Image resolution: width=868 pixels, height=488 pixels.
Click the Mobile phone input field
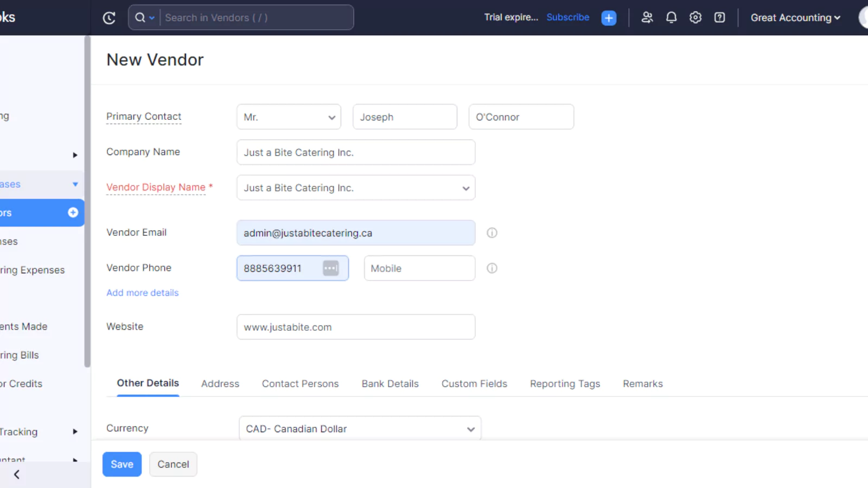419,268
